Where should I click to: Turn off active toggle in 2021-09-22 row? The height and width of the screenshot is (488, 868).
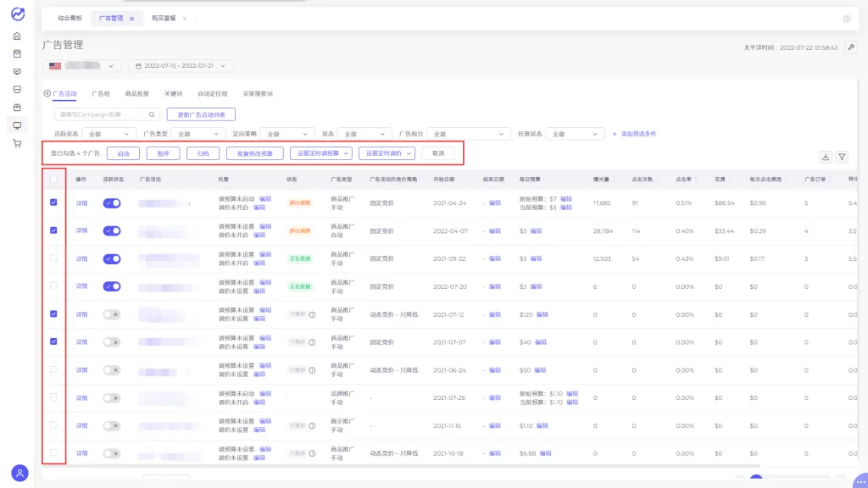[112, 259]
